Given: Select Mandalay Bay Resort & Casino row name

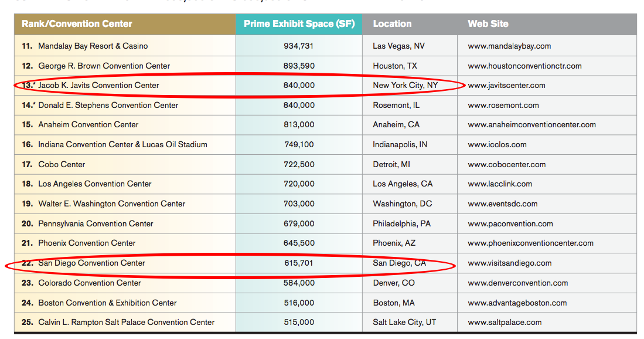Looking at the screenshot, I should 93,46.
